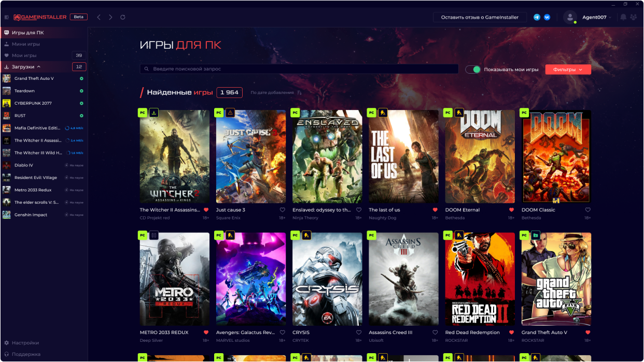This screenshot has height=362, width=644.
Task: Click the paused status icon for Diablo IV
Action: pyautogui.click(x=66, y=165)
